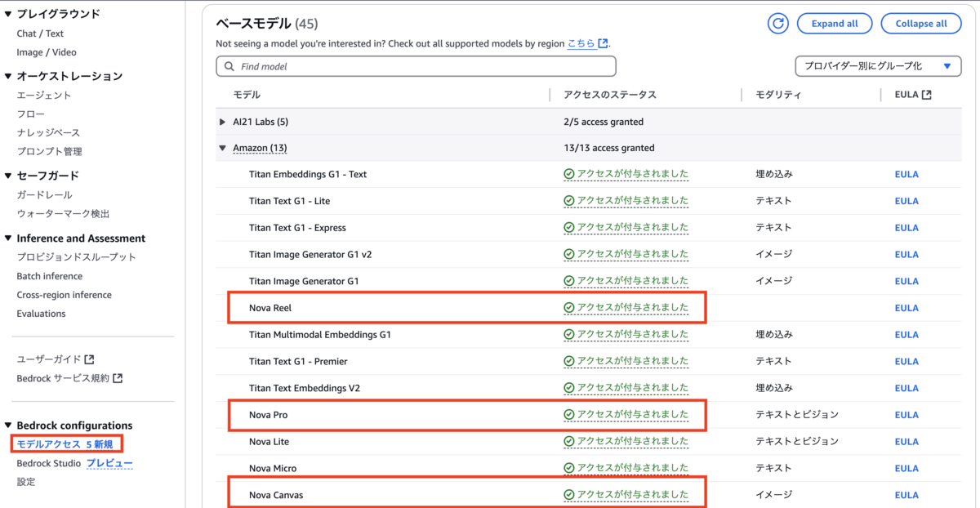Click access status text for Titan Text G1 - Express

(632, 228)
